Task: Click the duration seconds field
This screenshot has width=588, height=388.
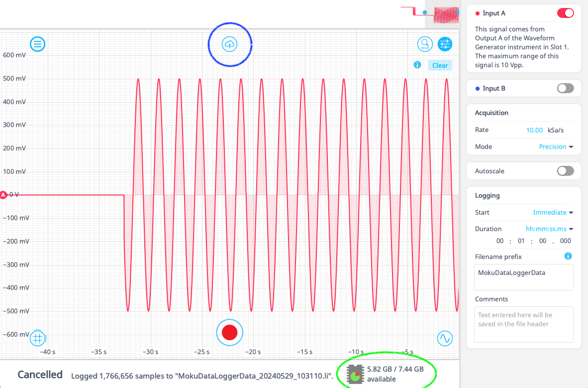Action: (543, 241)
